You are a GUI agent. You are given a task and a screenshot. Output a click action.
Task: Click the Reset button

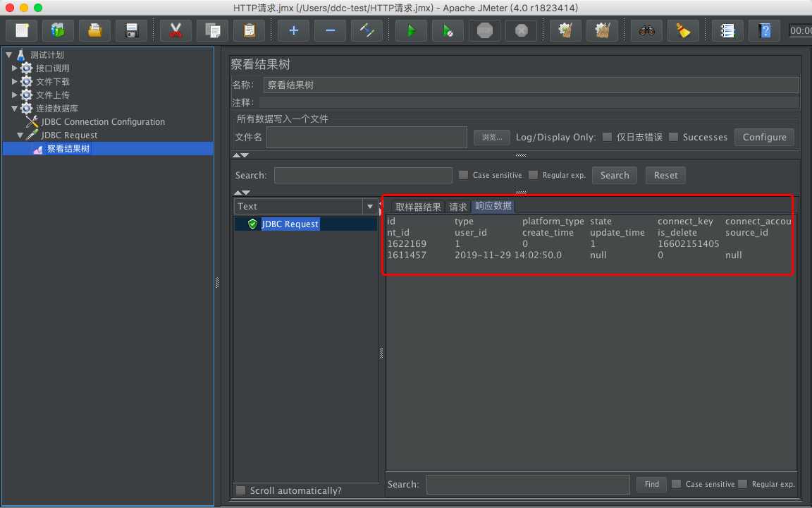click(x=665, y=175)
